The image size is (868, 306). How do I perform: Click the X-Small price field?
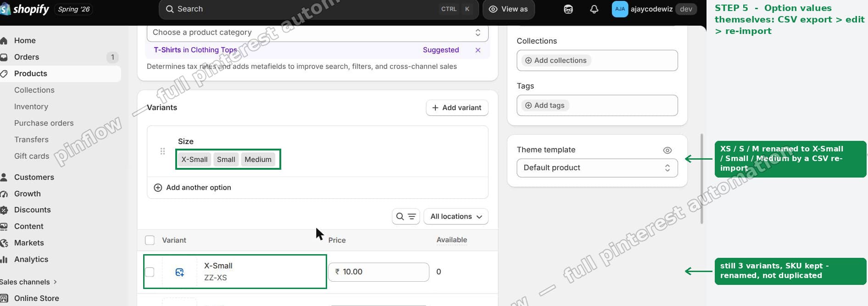tap(379, 272)
